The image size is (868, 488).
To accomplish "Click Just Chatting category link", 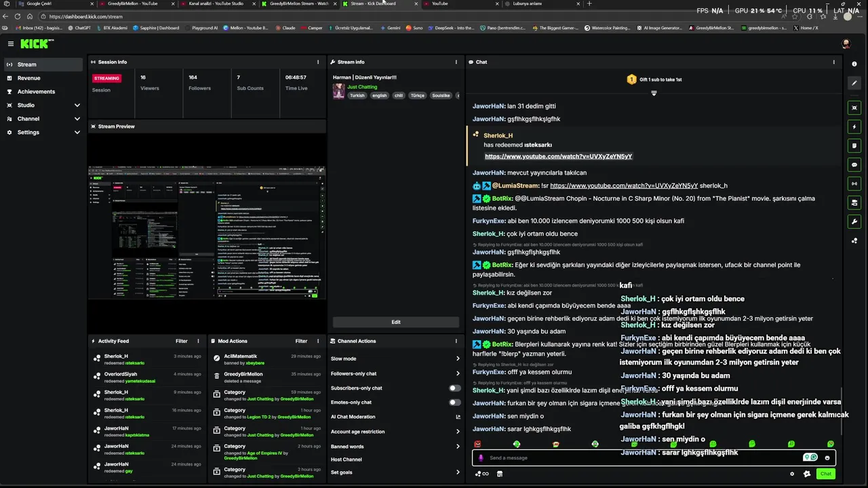I will pyautogui.click(x=362, y=87).
